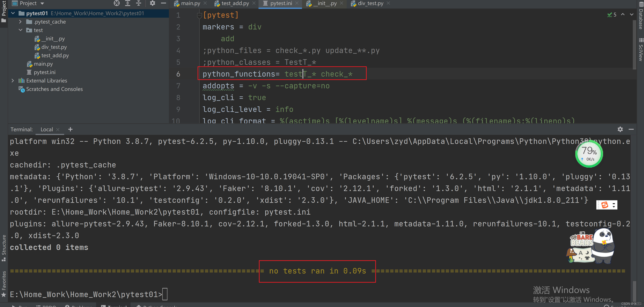The image size is (644, 307).
Task: Click the External Libraries icon
Action: click(x=22, y=81)
